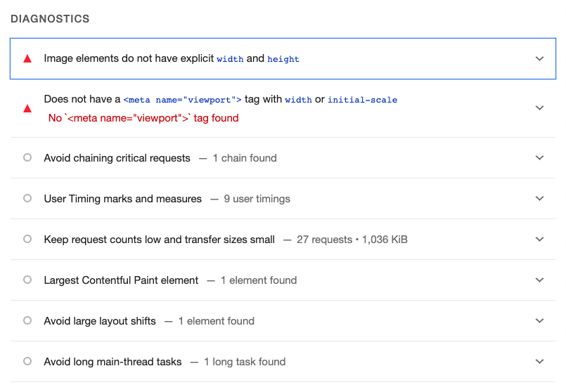Image resolution: width=566 pixels, height=392 pixels.
Task: Click circle icon beside Keep request counts low
Action: click(x=27, y=239)
